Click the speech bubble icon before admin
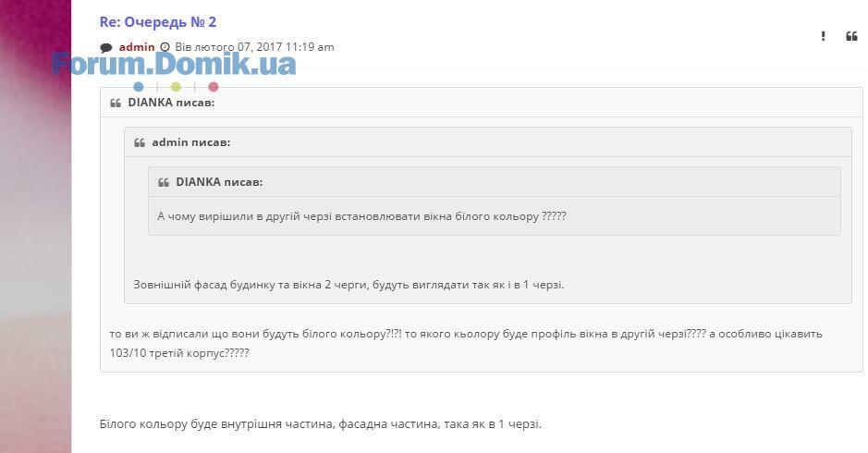The image size is (868, 453). click(106, 48)
